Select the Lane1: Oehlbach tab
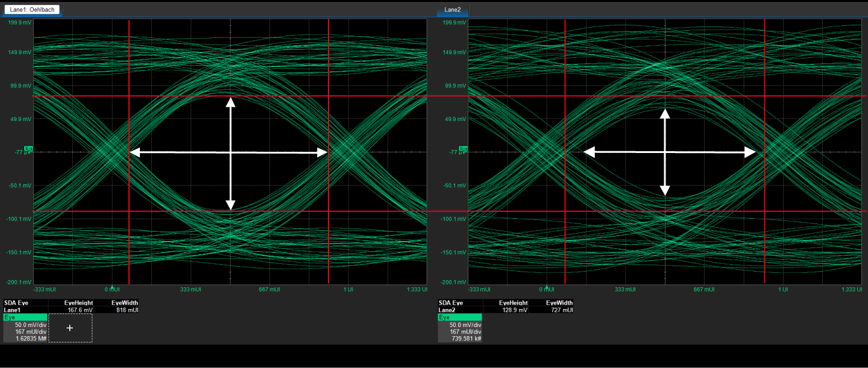Image resolution: width=868 pixels, height=368 pixels. (32, 10)
